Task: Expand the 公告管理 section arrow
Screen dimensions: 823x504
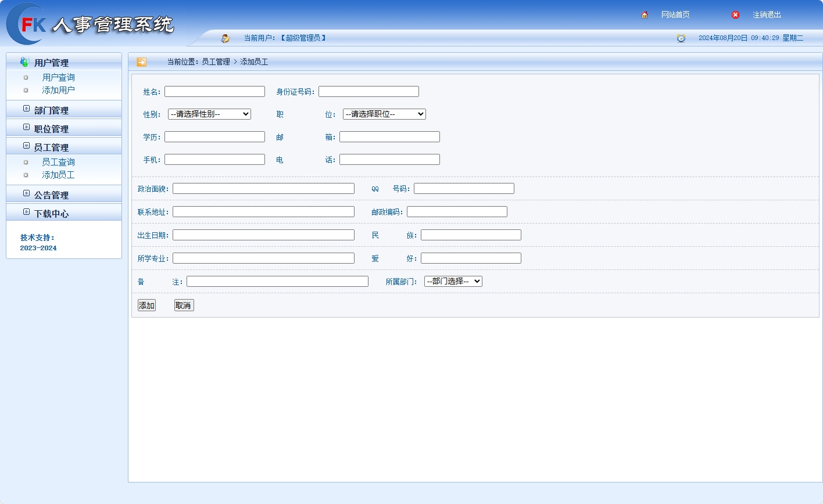Action: click(x=26, y=193)
